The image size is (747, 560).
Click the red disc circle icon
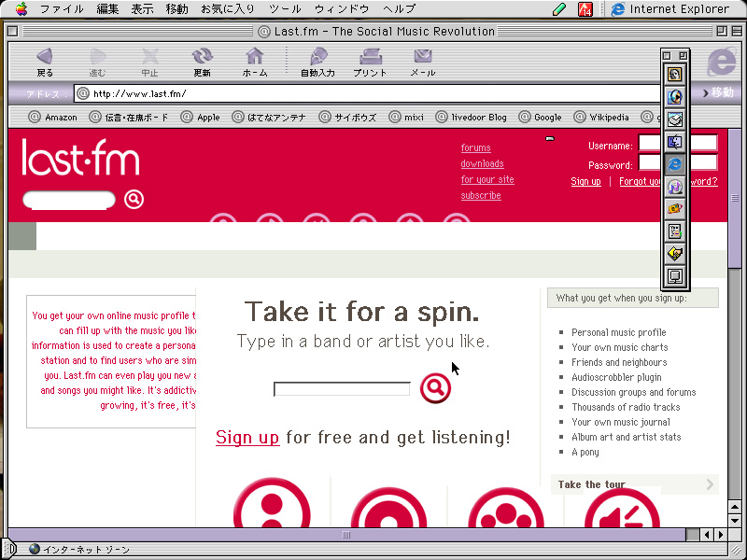tap(388, 507)
